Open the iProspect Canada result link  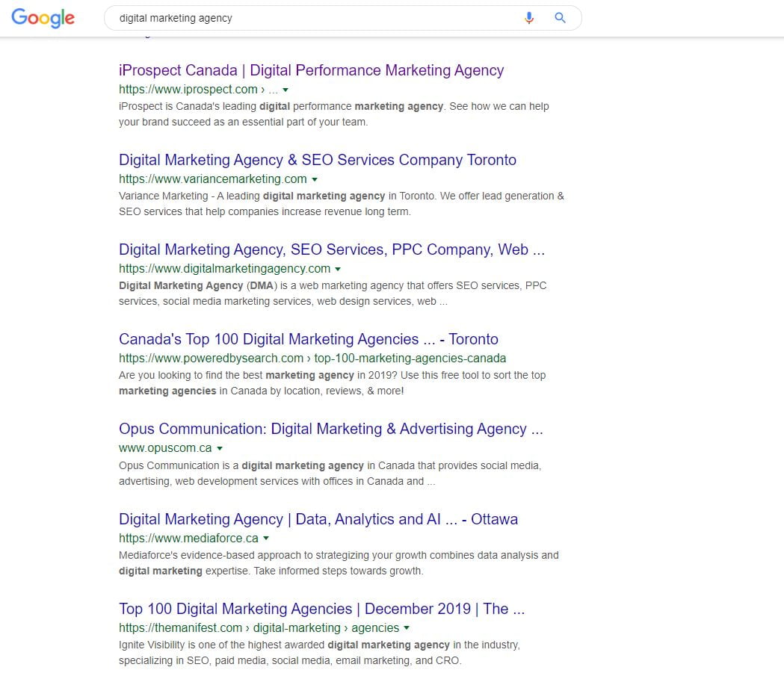(x=311, y=70)
